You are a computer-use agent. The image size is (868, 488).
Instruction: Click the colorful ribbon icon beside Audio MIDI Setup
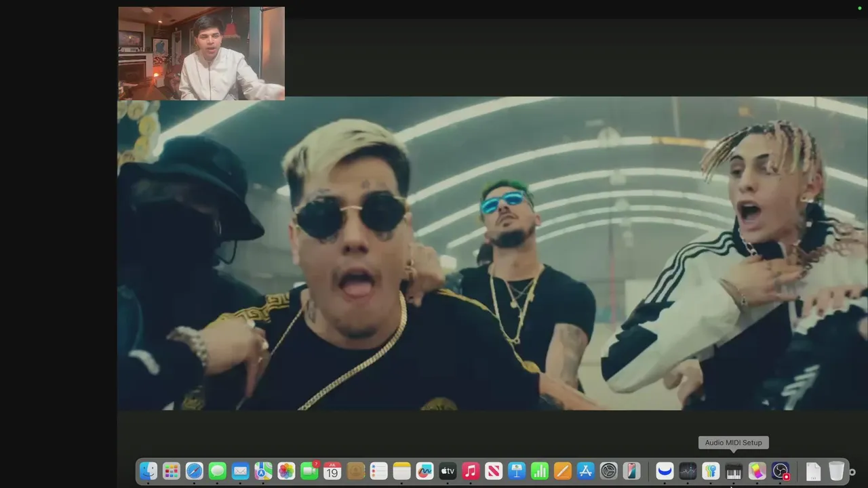(x=757, y=471)
